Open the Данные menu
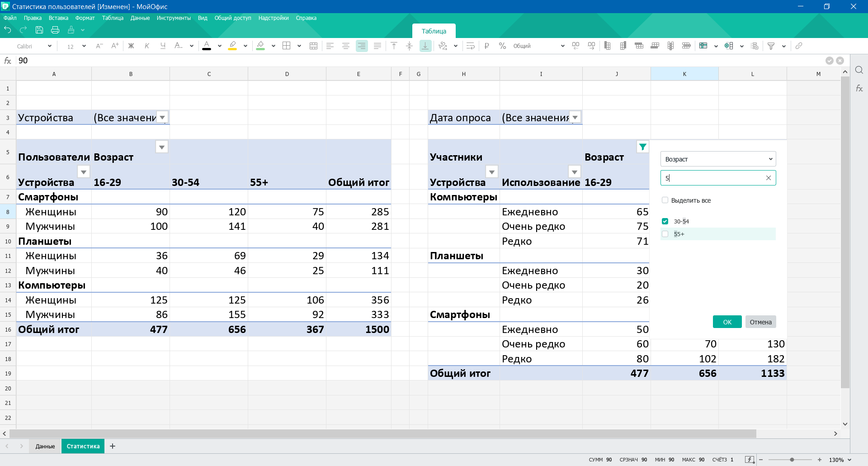868x466 pixels. coord(140,18)
